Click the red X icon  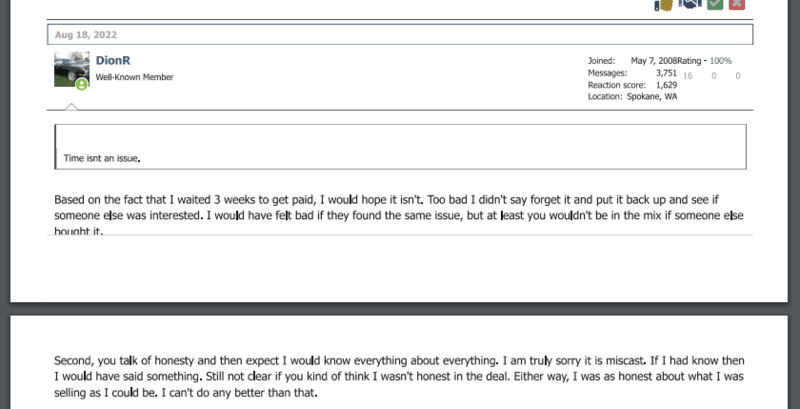737,4
